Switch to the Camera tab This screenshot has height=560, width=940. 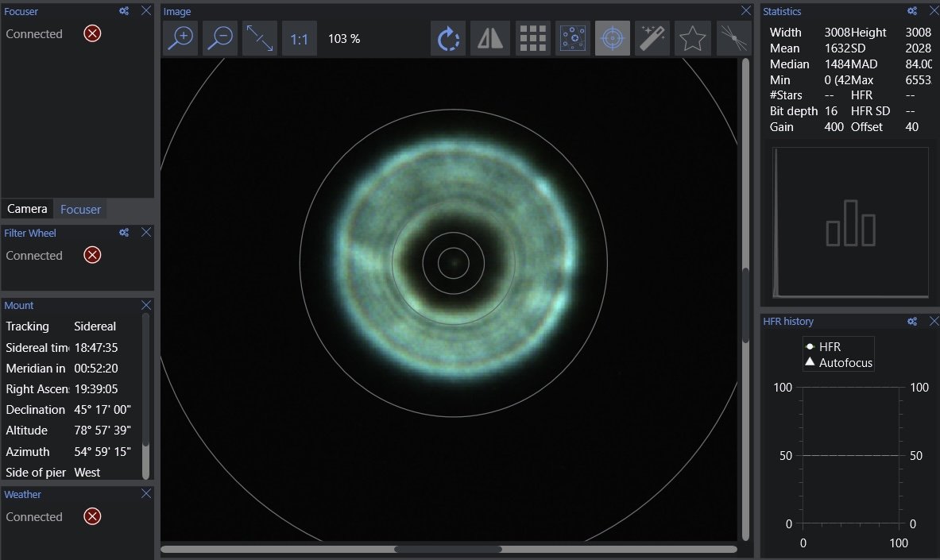point(27,209)
